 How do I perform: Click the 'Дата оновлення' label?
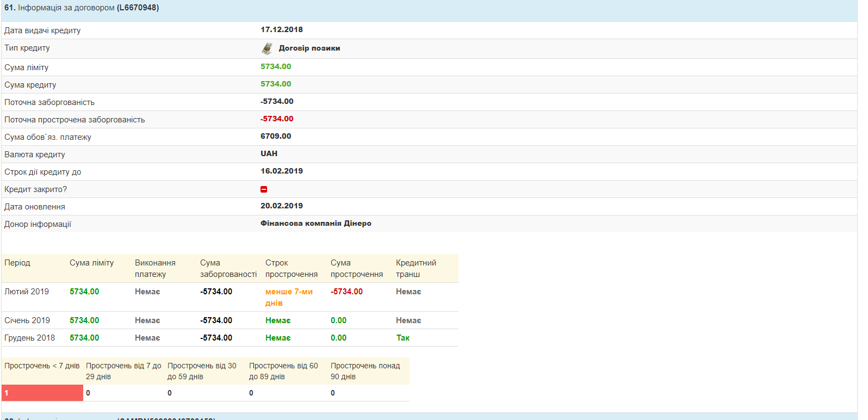point(35,207)
